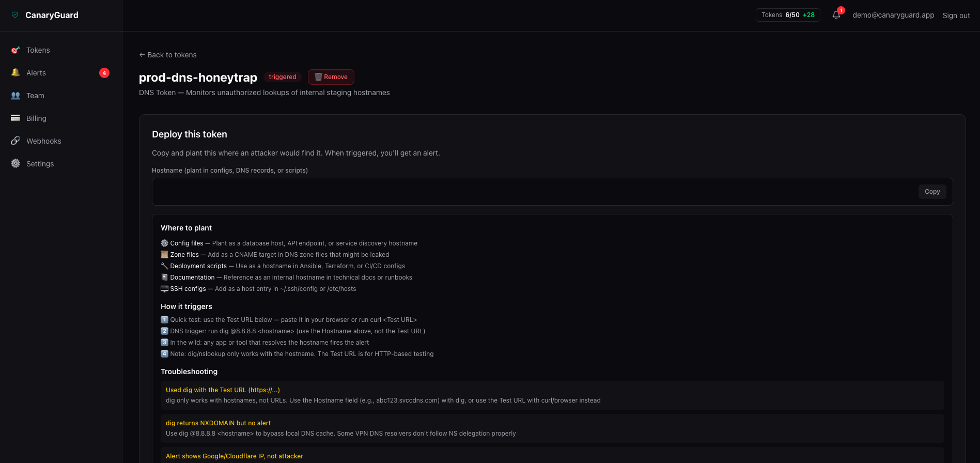Click the Deployment scripts wrench icon
980x463 pixels.
click(x=164, y=266)
